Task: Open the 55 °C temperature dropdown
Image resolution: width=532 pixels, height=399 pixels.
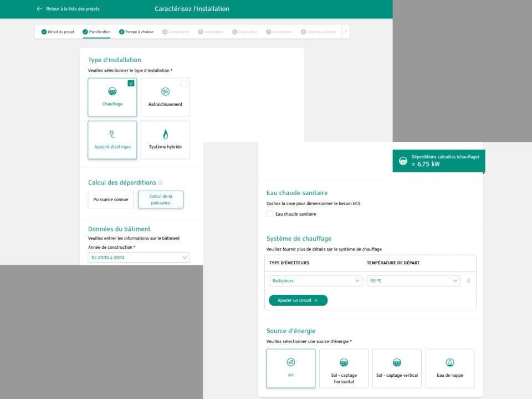Action: (413, 281)
